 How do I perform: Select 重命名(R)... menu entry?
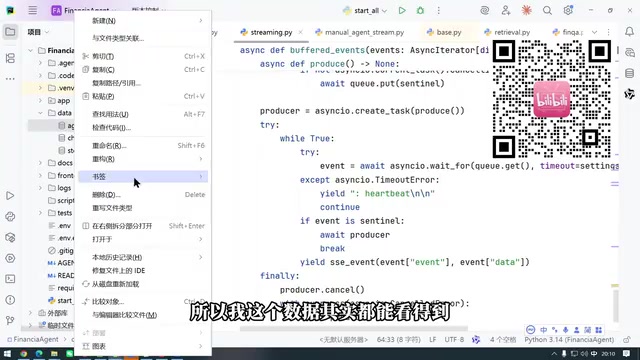143,145
